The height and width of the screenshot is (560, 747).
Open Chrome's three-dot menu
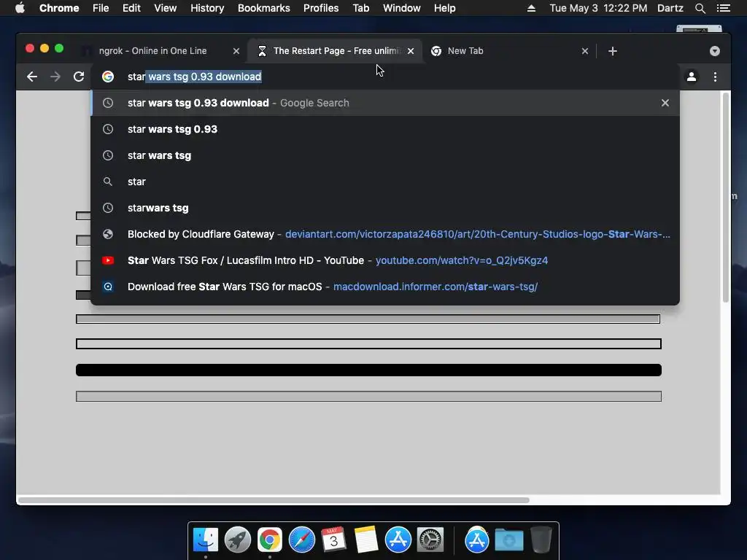tap(715, 77)
